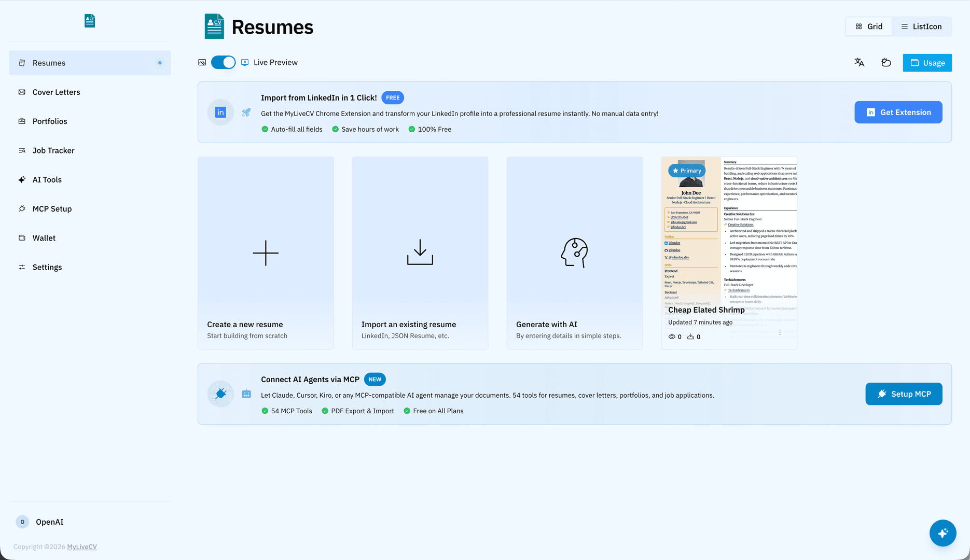
Task: Click the 'Cheap Elated Shrimp' resume name
Action: (x=706, y=310)
